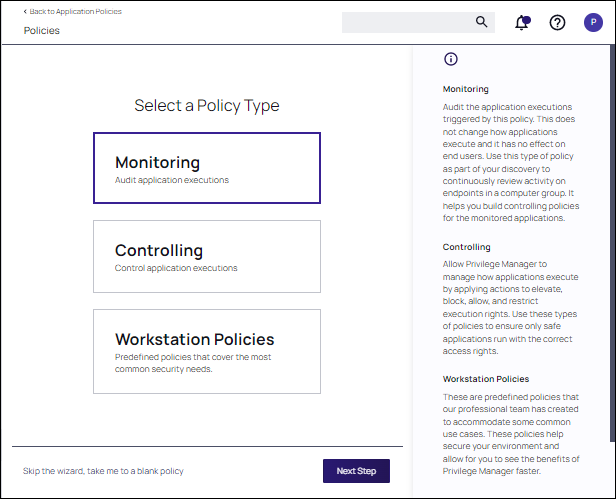Select the Controlling policy type card

[207, 256]
